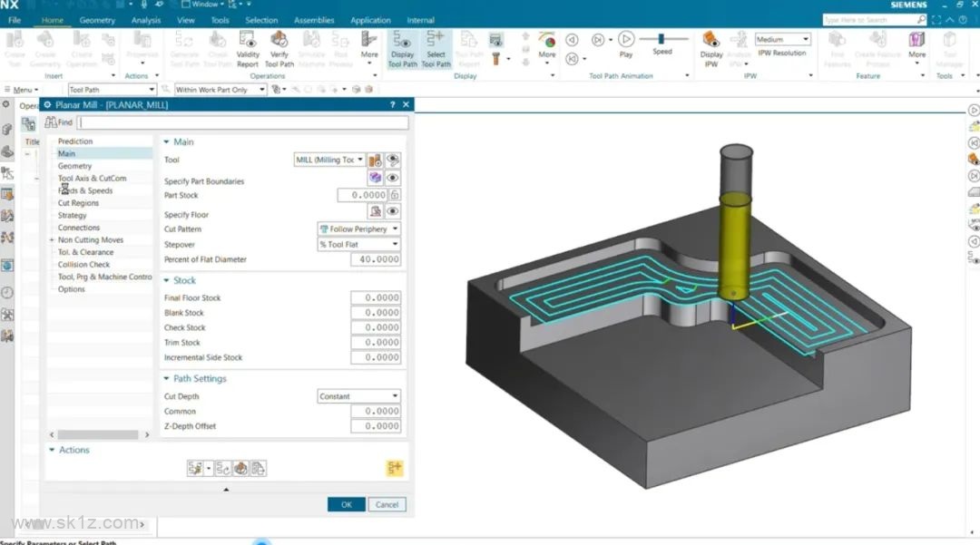
Task: Click the OK button
Action: [347, 504]
